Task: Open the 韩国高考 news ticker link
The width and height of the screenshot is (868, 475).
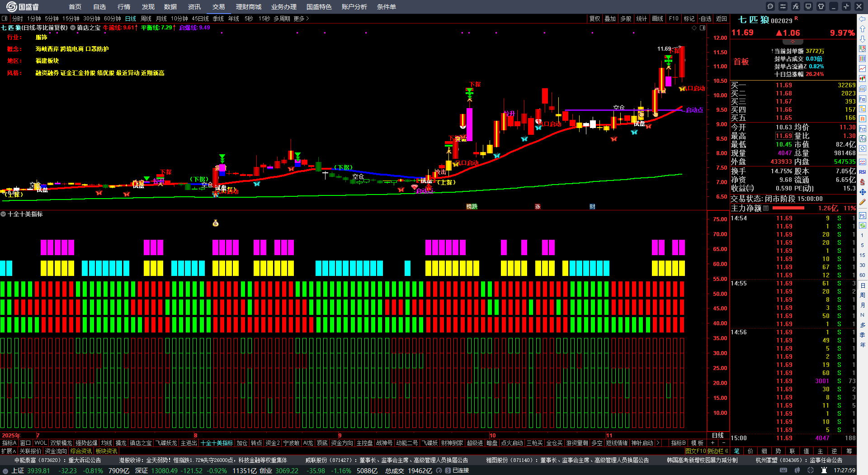Action: coord(702,460)
